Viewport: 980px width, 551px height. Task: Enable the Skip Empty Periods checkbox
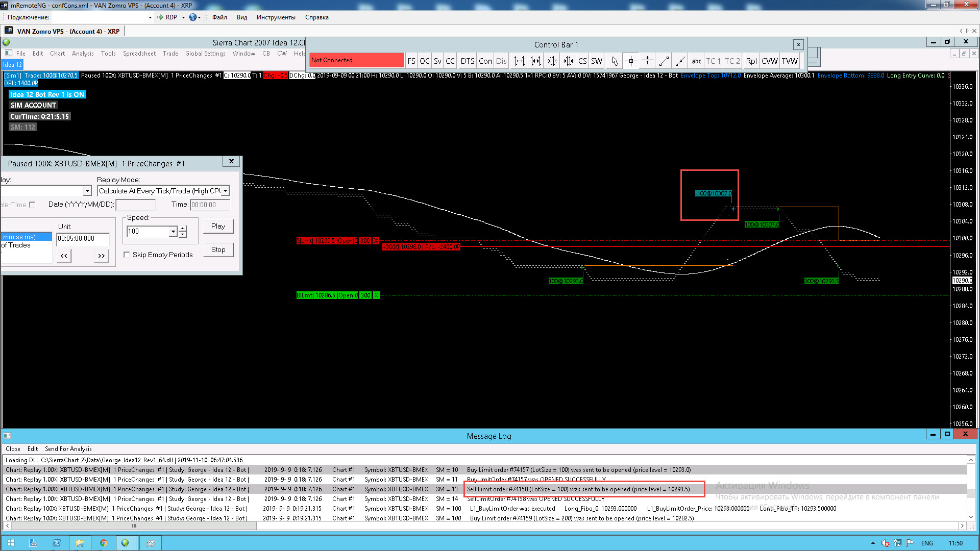pos(127,255)
